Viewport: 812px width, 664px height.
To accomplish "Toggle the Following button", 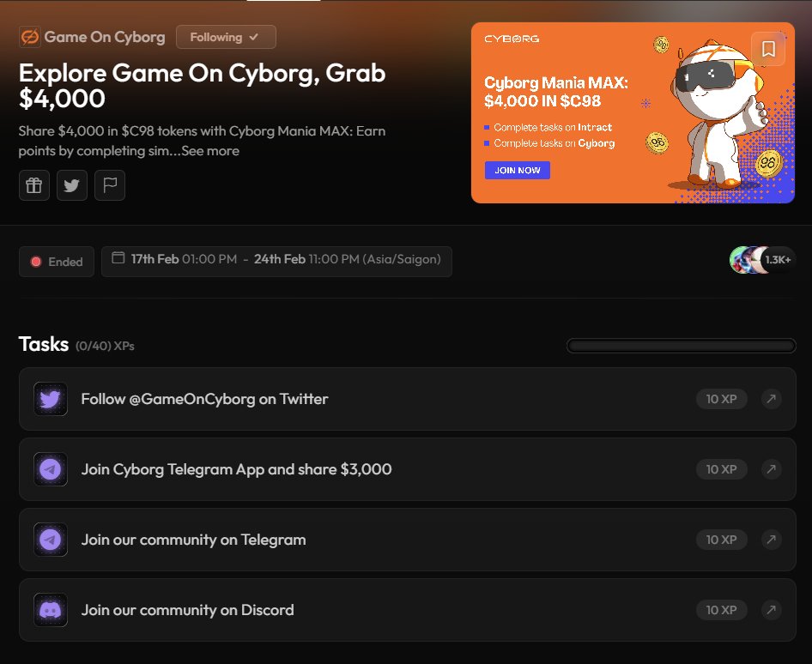I will [226, 37].
